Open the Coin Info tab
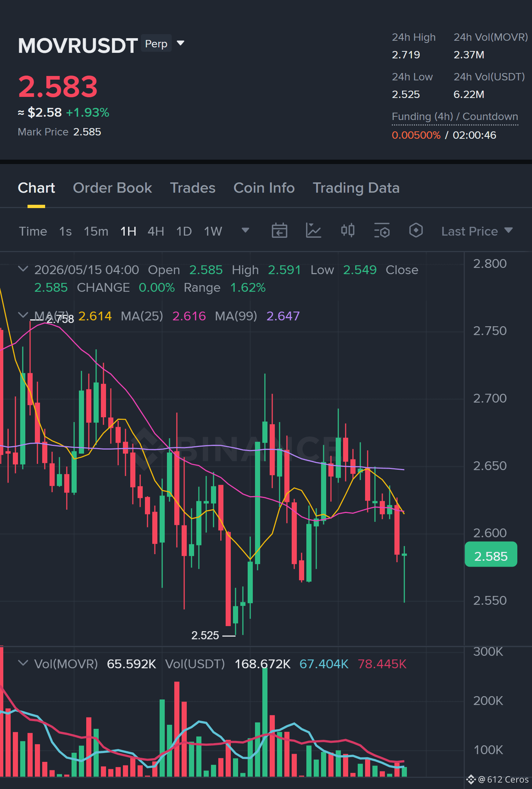The image size is (532, 789). click(x=264, y=188)
